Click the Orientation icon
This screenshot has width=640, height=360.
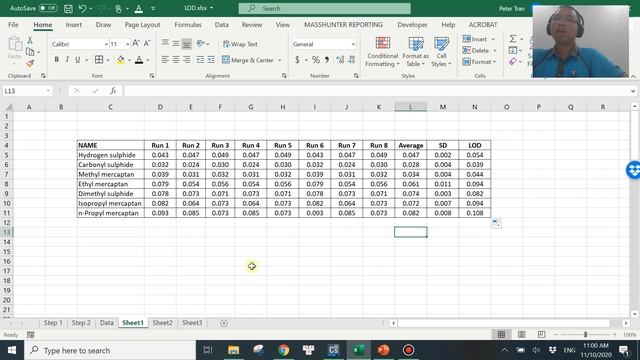coord(200,43)
